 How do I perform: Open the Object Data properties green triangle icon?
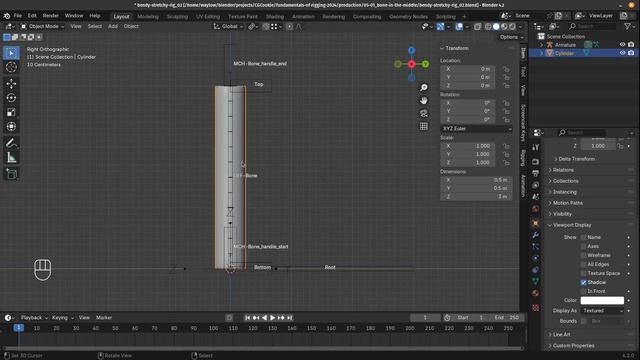click(x=536, y=281)
